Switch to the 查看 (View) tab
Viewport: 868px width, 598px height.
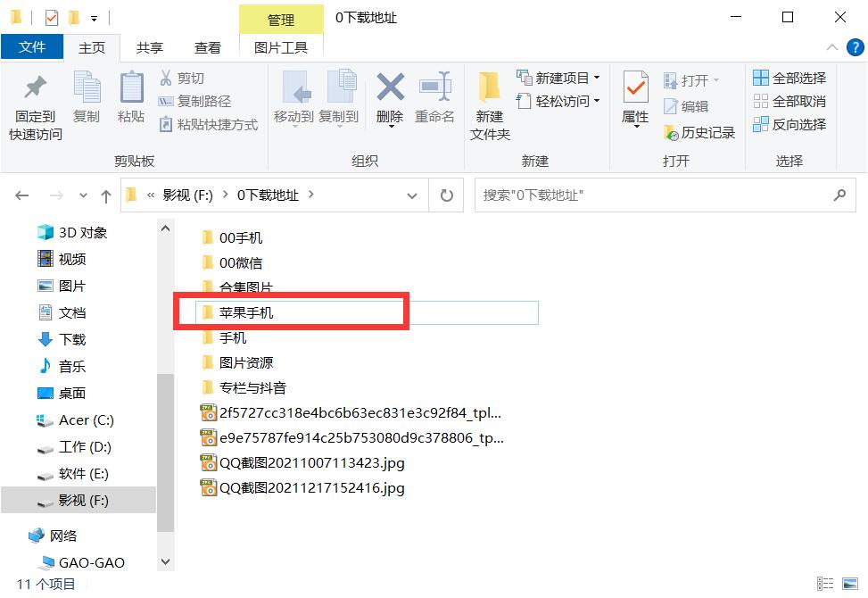coord(207,46)
